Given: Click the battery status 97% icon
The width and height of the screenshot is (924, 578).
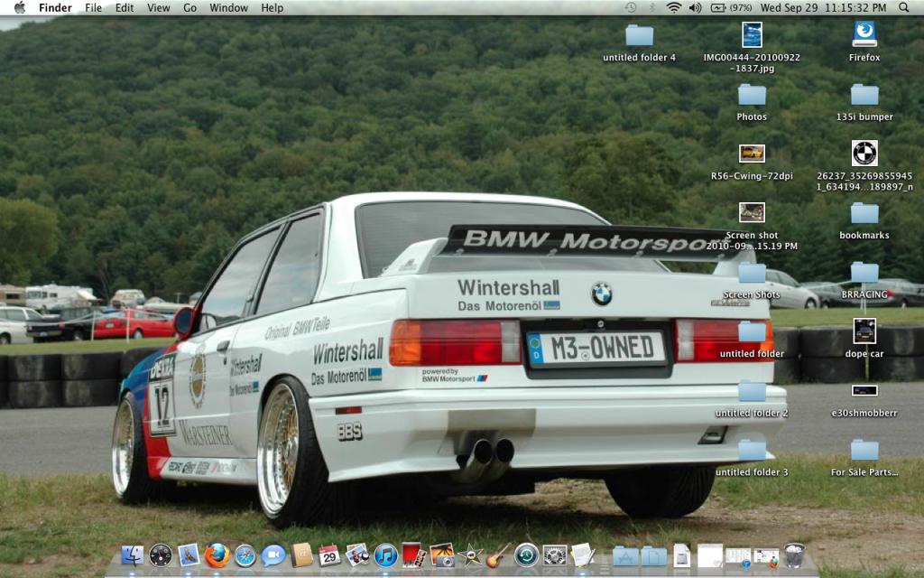Looking at the screenshot, I should (x=731, y=7).
